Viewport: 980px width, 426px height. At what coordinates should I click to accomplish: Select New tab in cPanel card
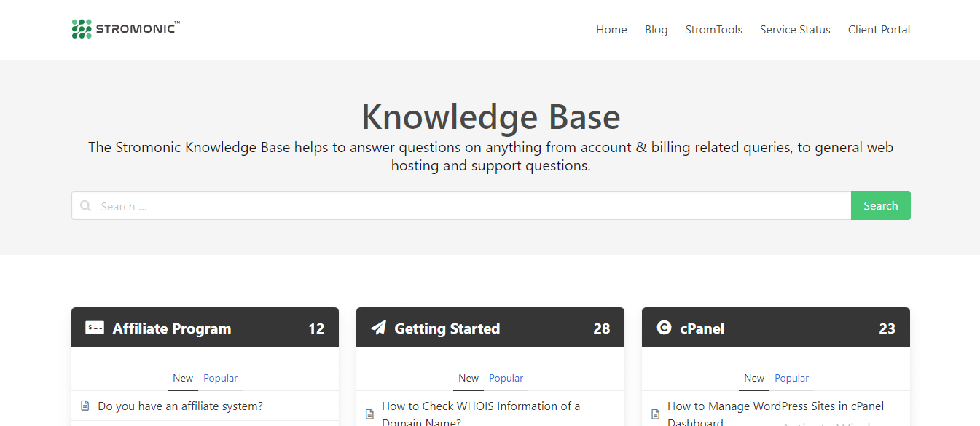click(754, 378)
